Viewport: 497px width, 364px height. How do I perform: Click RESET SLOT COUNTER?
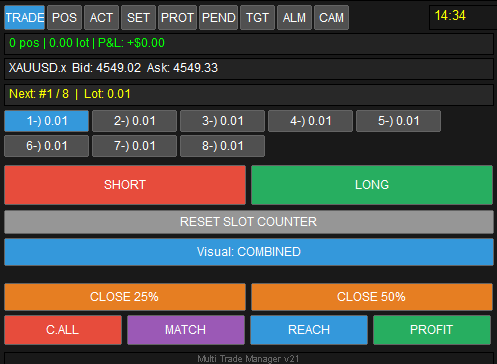249,222
